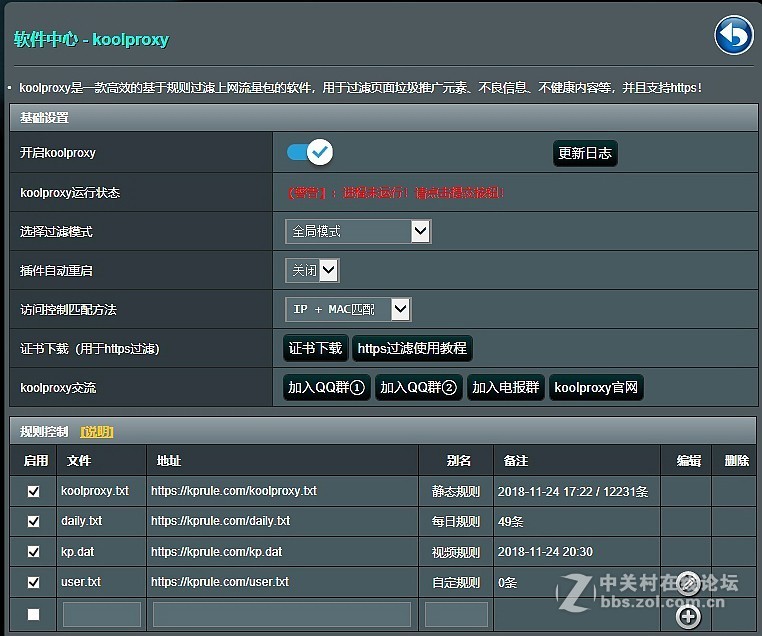Open the 全局模式 filter mode dropdown
The height and width of the screenshot is (636, 762).
pos(358,231)
